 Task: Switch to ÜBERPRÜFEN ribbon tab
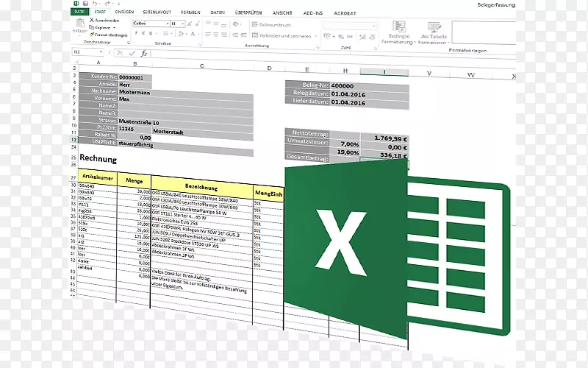pos(248,13)
